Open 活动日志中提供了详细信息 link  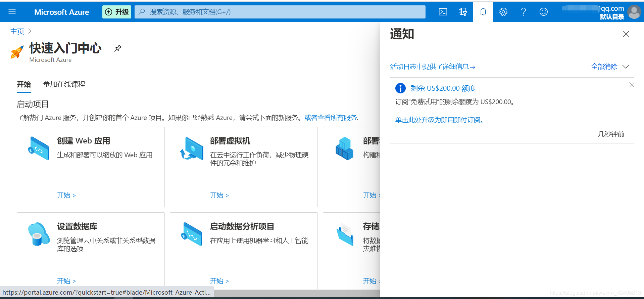point(433,67)
